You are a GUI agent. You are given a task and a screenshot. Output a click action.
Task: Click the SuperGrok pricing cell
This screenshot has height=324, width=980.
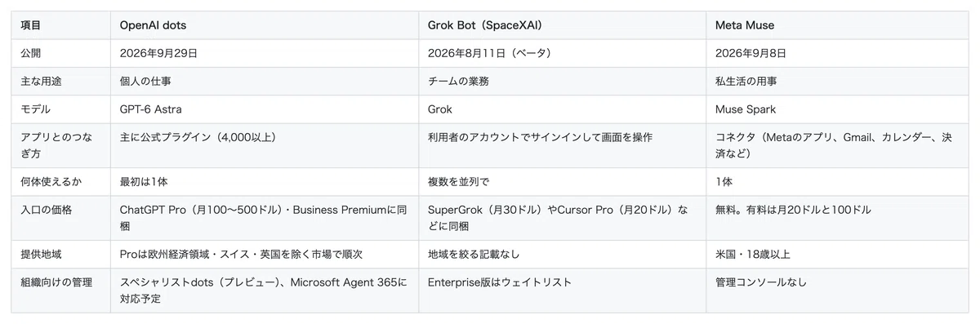[563, 219]
